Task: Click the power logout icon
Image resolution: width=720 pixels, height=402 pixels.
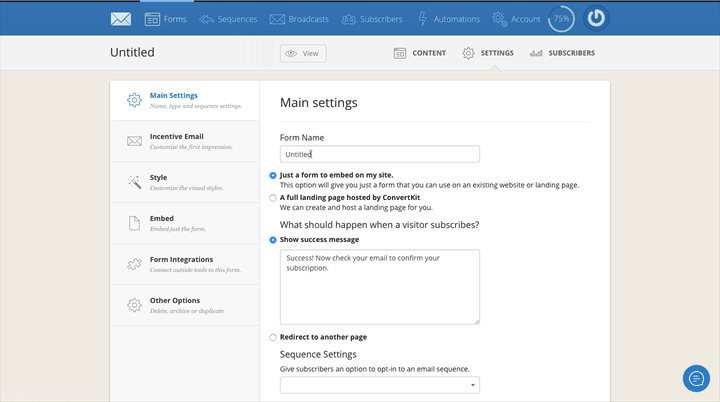Action: click(x=596, y=18)
